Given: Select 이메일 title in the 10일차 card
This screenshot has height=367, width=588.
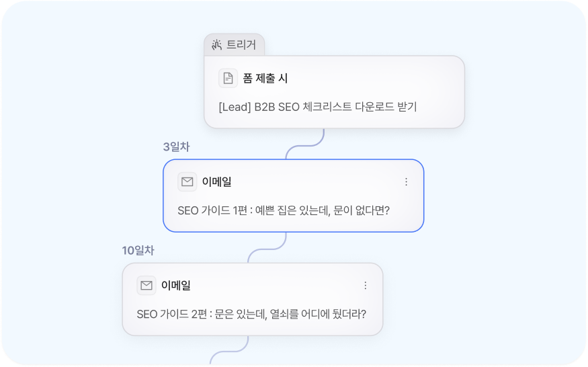Looking at the screenshot, I should coord(175,285).
